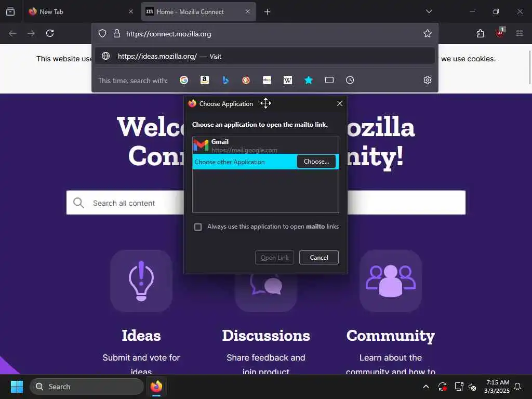The height and width of the screenshot is (399, 532).
Task: Open the clock showing 7:15 AM
Action: [x=497, y=387]
